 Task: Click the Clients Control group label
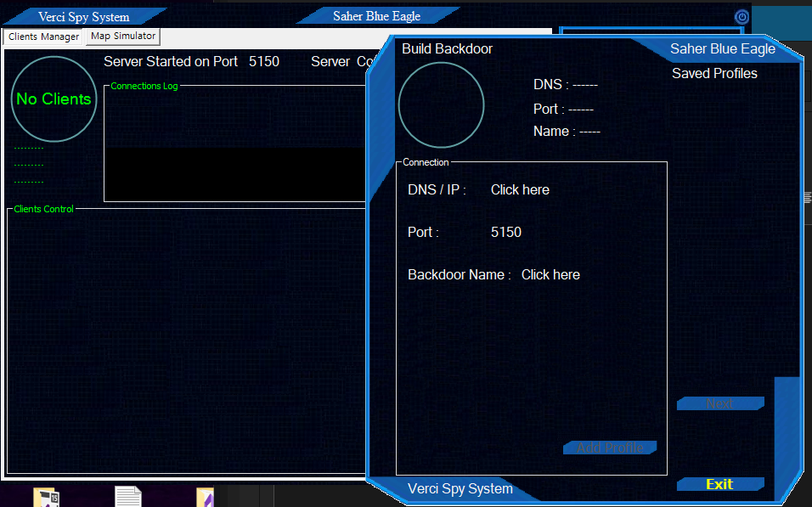pos(43,209)
